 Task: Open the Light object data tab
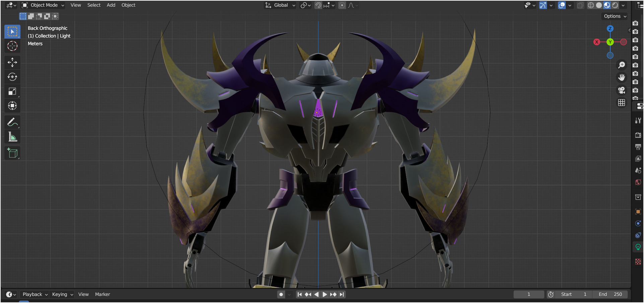(x=638, y=247)
